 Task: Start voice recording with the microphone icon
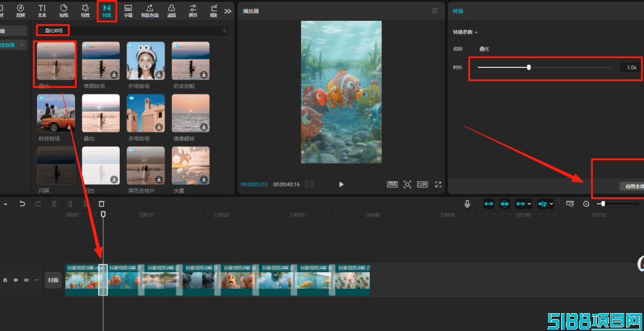pyautogui.click(x=467, y=203)
